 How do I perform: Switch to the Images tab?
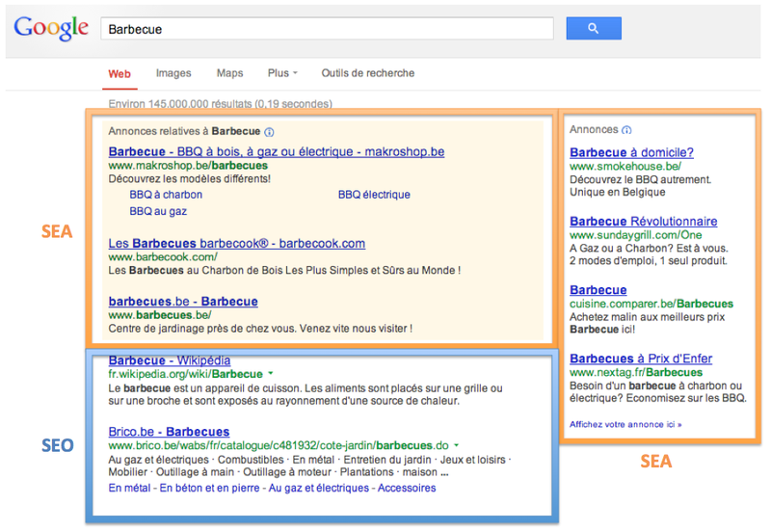[173, 73]
